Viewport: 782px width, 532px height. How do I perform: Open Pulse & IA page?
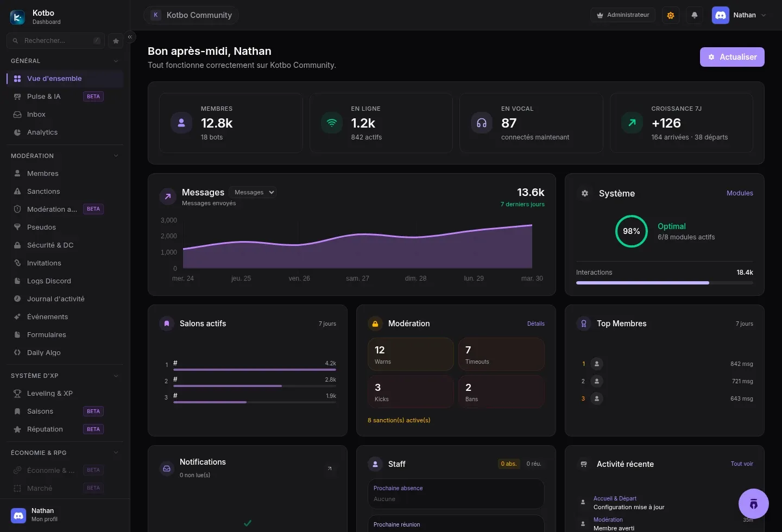coord(65,97)
